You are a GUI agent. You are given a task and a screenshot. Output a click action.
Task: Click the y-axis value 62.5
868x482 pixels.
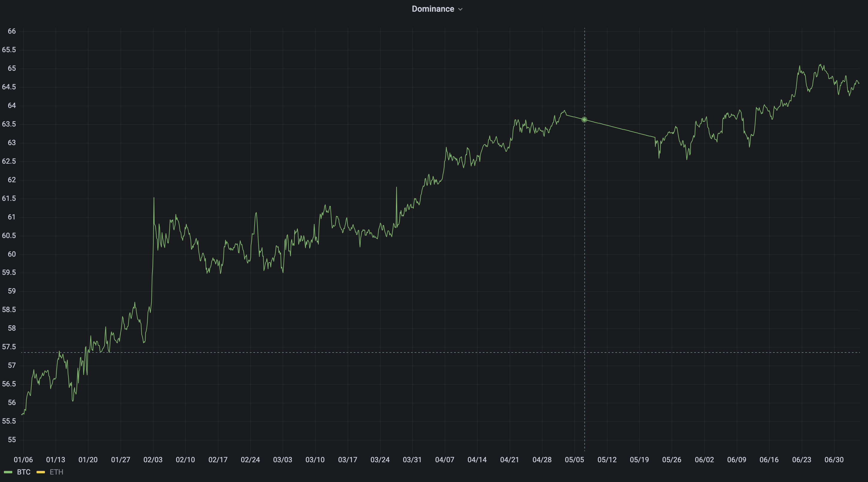point(9,161)
